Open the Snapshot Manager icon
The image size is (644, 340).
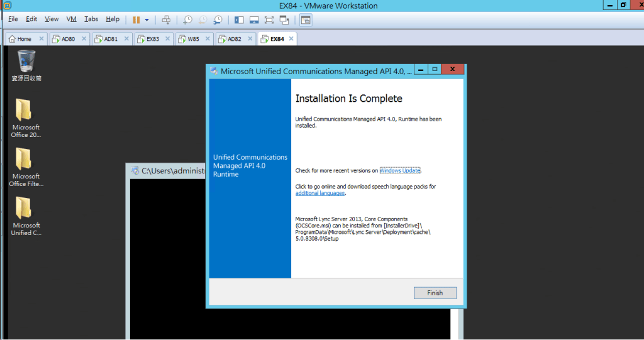coord(218,19)
